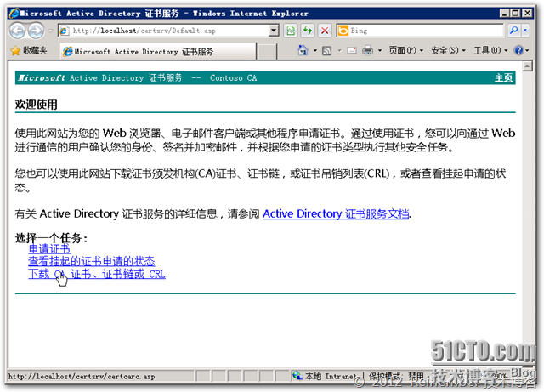544x392 pixels.
Task: Click the 主页 link in teal banner
Action: (503, 77)
